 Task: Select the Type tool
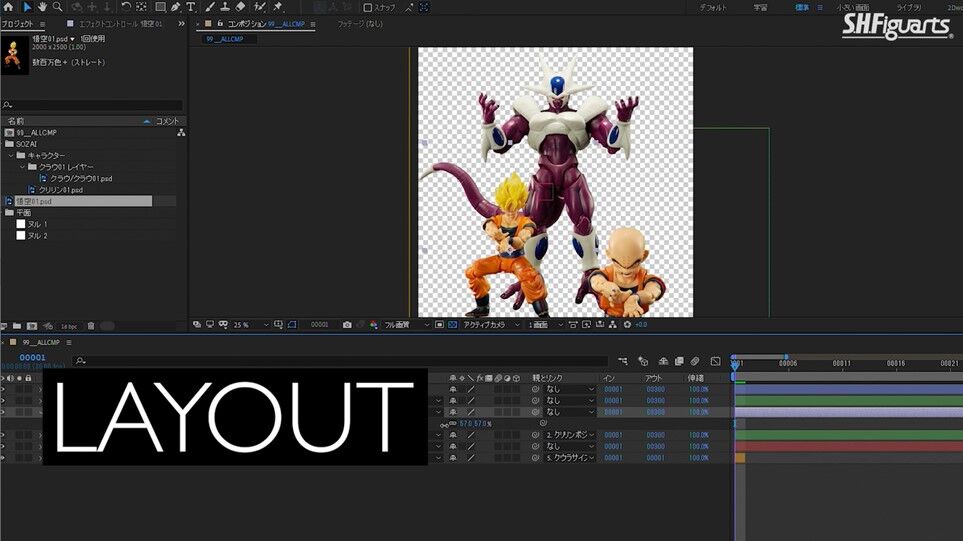tap(190, 7)
